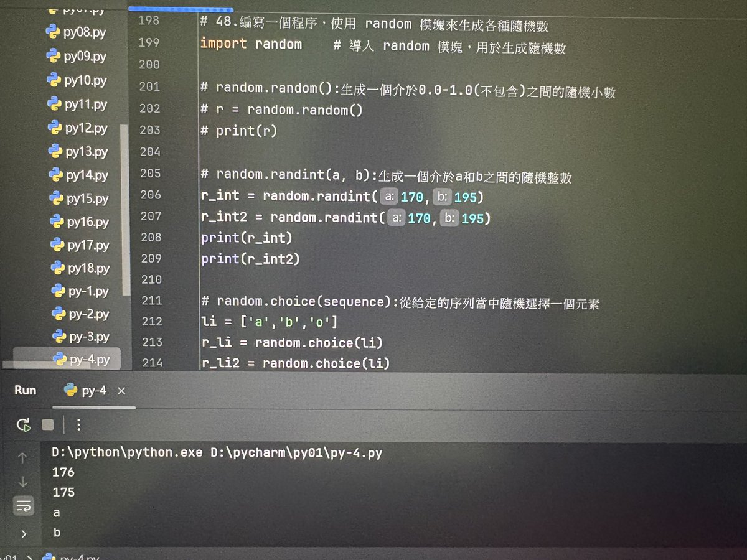Click the Run tool window label

pyautogui.click(x=24, y=390)
